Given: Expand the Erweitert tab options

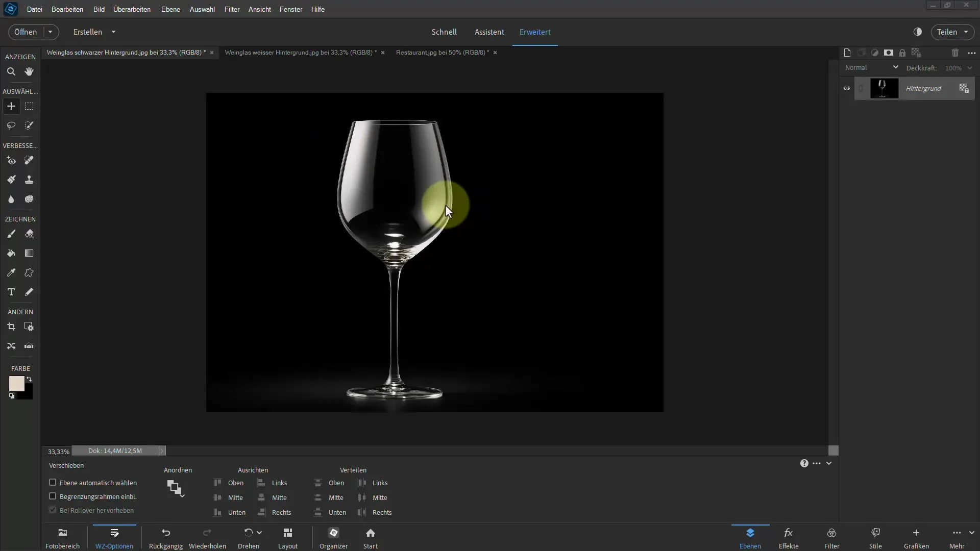Looking at the screenshot, I should 534,32.
